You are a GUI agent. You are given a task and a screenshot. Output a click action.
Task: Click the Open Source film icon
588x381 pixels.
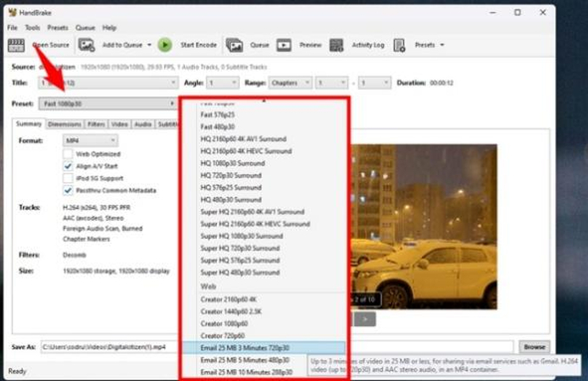click(x=16, y=46)
